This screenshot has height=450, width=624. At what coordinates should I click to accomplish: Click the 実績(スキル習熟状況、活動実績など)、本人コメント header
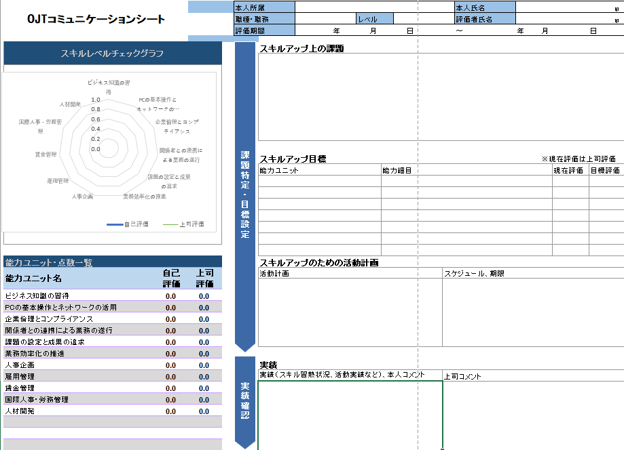350,375
